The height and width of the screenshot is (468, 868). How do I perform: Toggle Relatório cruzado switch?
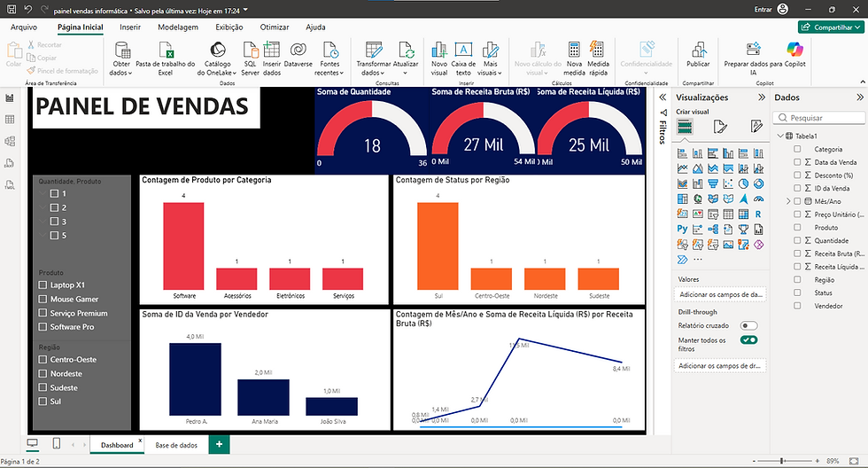(x=748, y=325)
